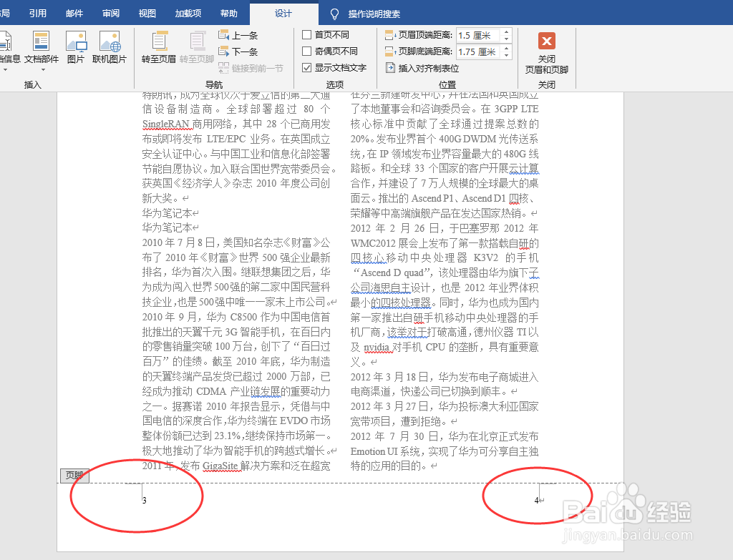Increase footer bottom distance spinner
Screen dimensions: 733x560
506,48
